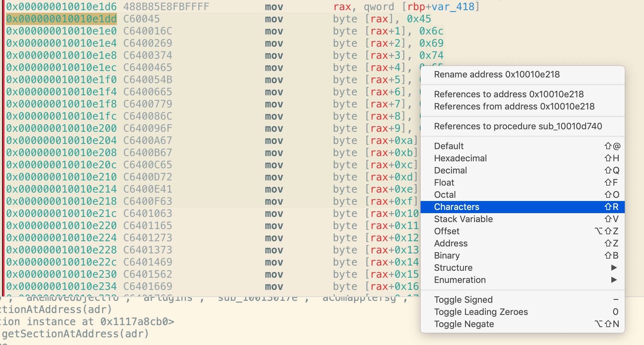The image size is (644, 345).
Task: Click the Float format option
Action: click(444, 182)
